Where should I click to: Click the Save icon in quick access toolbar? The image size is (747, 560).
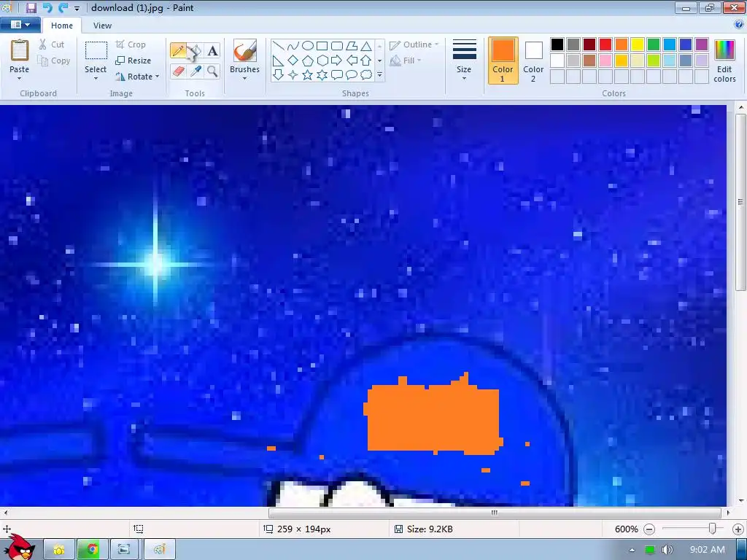31,7
